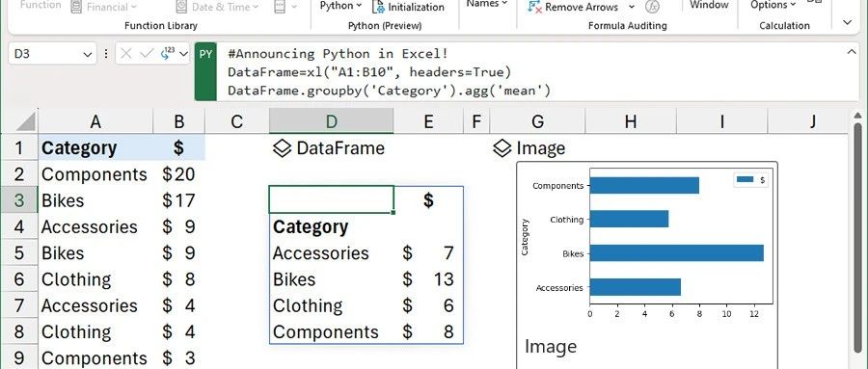
Task: Click the formula bar cancel X icon
Action: (126, 54)
